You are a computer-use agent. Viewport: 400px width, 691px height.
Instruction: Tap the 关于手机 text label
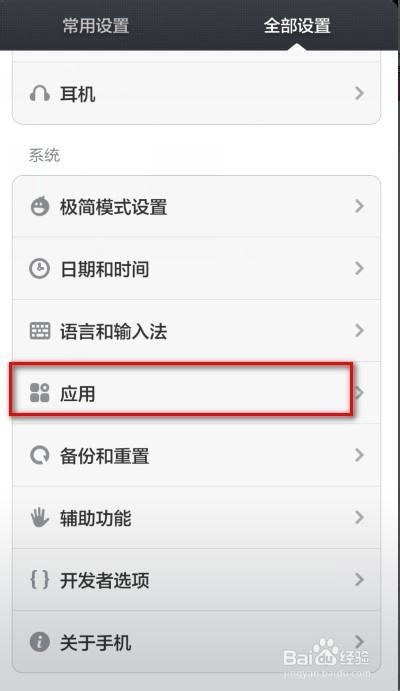point(96,643)
